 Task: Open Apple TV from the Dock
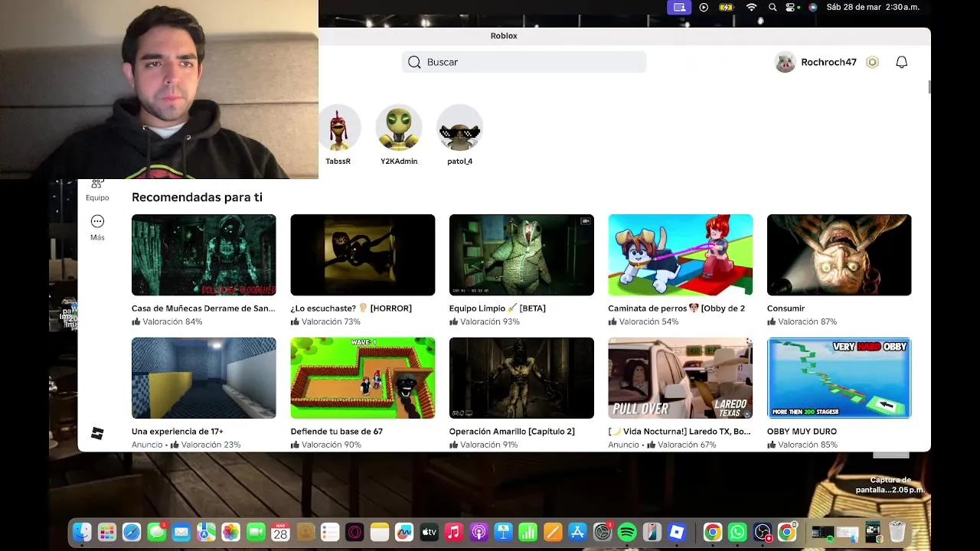pyautogui.click(x=429, y=532)
